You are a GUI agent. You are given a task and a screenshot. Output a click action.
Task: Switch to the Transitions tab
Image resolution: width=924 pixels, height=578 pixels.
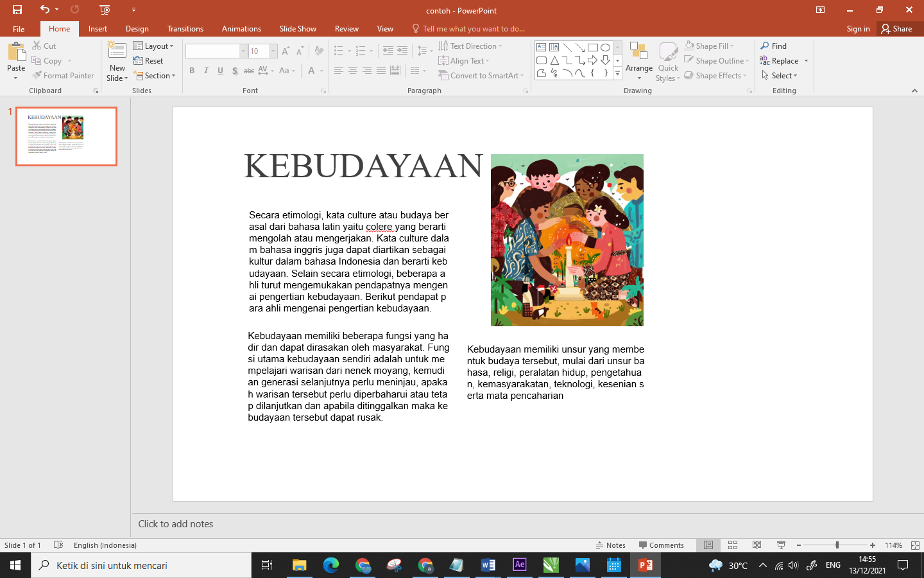[x=185, y=29]
